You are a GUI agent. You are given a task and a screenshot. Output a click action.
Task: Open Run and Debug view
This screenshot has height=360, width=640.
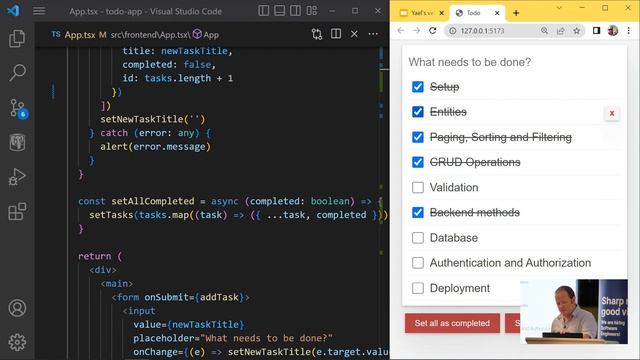17,177
